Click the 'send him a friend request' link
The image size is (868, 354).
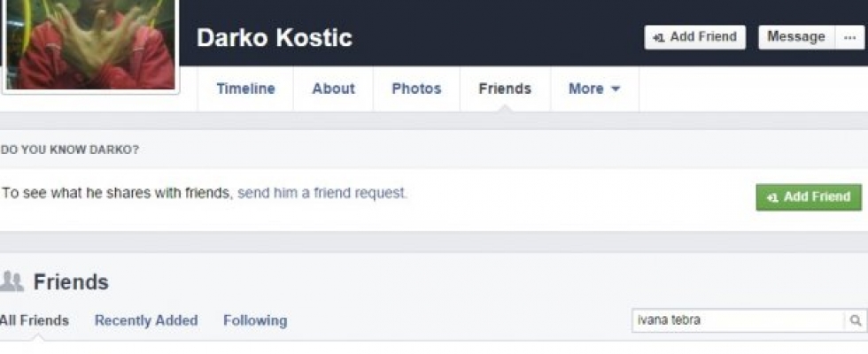322,192
